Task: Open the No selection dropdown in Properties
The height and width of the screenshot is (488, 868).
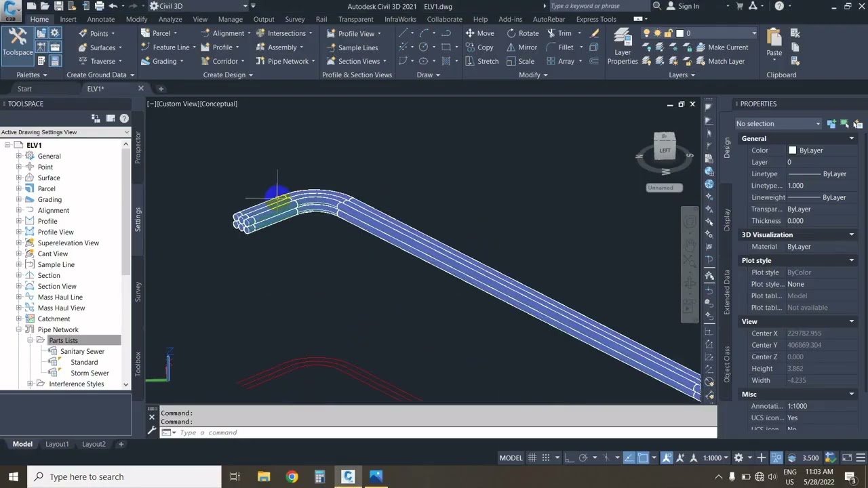Action: point(778,123)
